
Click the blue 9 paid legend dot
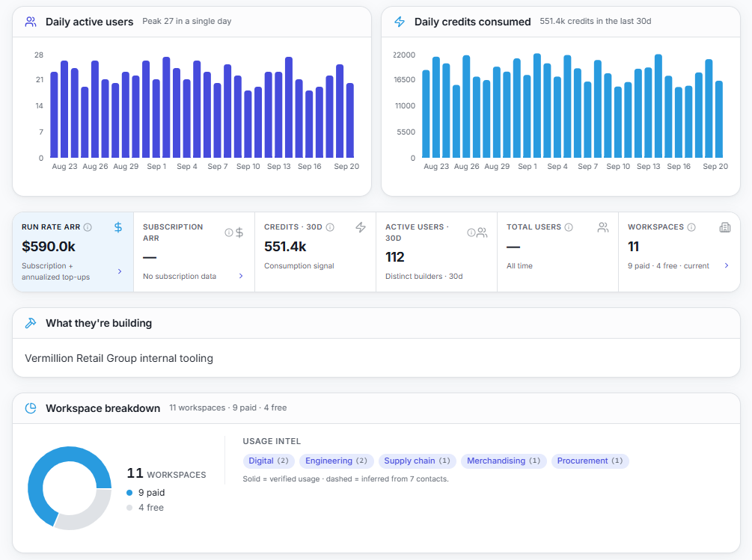[129, 493]
